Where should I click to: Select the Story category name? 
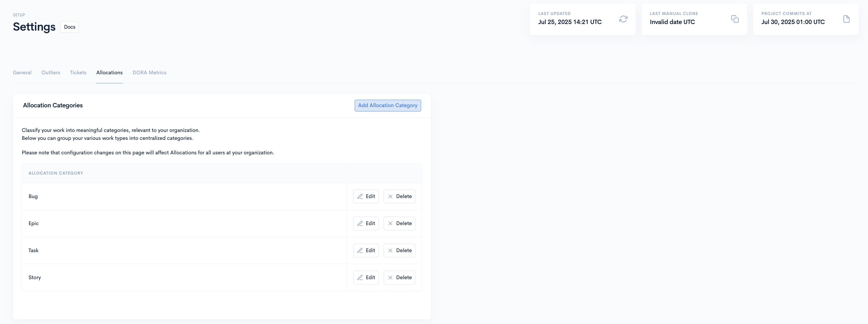point(35,278)
